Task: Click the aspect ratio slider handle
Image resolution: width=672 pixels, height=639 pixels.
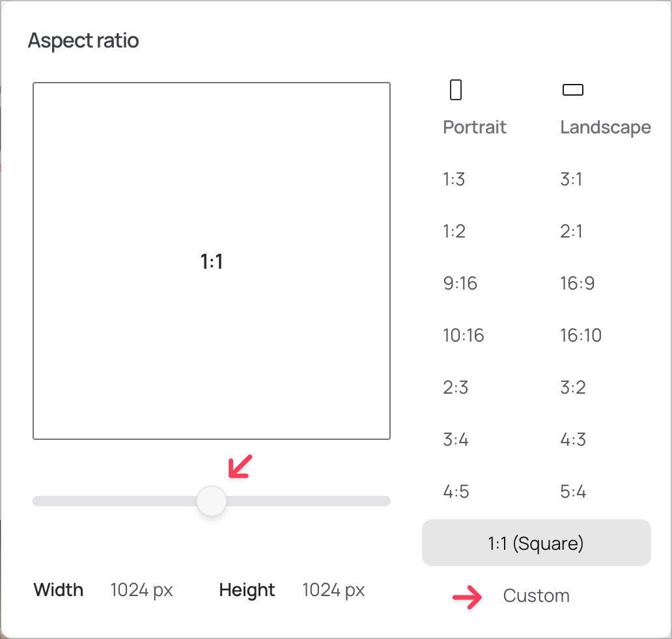Action: click(211, 501)
